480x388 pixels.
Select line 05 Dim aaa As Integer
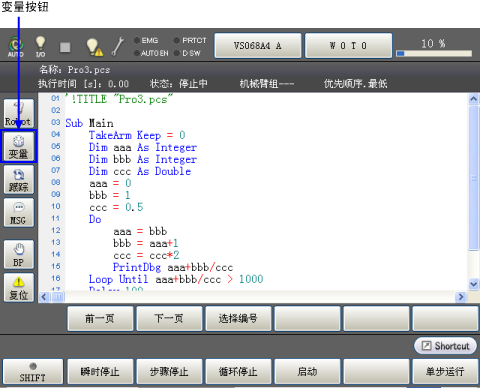[x=143, y=147]
